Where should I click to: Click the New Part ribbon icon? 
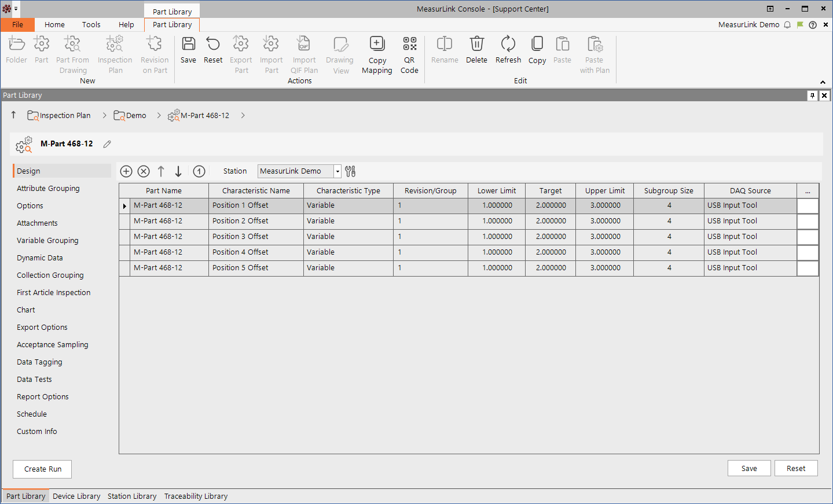[x=42, y=44]
